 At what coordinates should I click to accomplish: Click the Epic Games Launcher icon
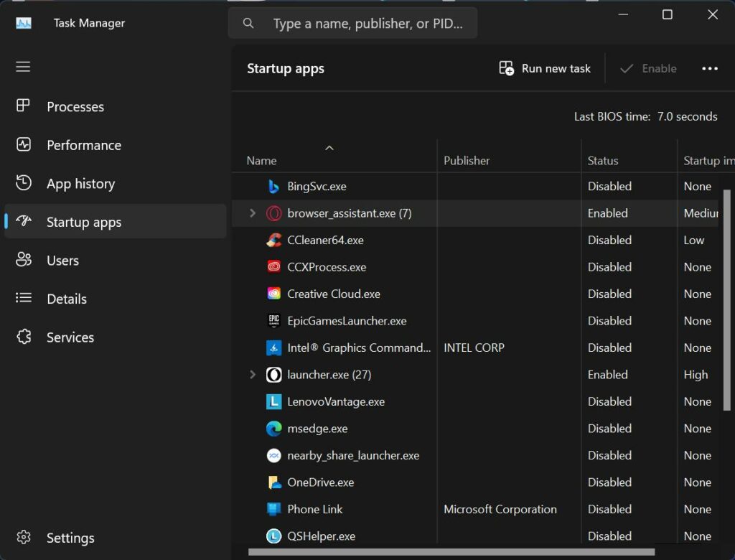tap(273, 321)
